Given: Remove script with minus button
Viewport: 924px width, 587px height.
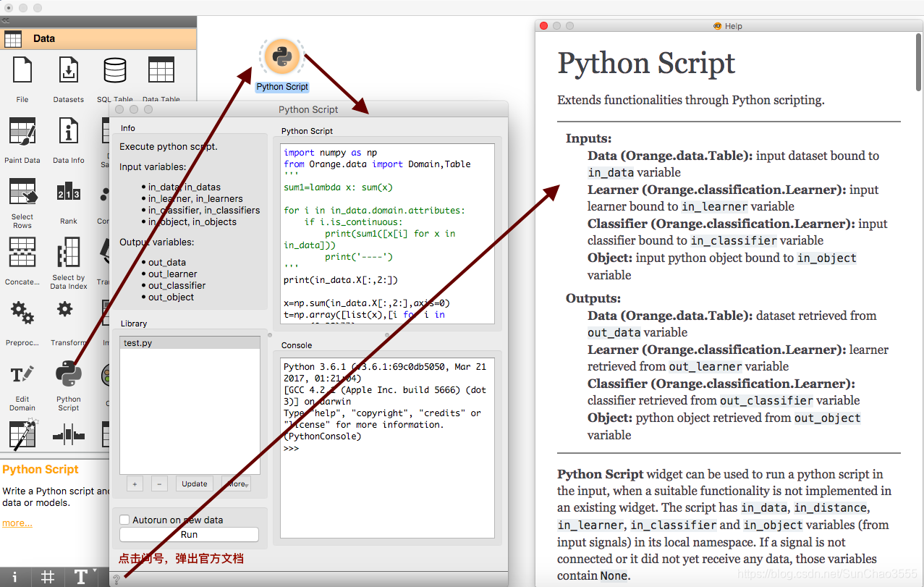Looking at the screenshot, I should click(160, 483).
